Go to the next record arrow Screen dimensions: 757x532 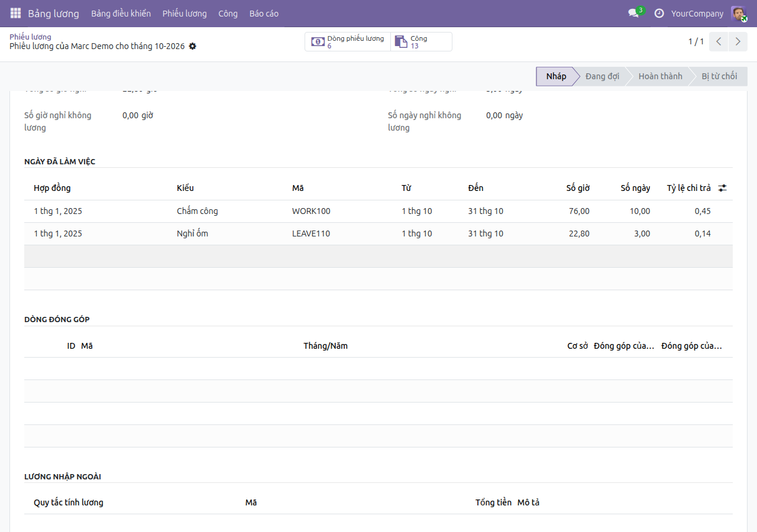click(737, 41)
